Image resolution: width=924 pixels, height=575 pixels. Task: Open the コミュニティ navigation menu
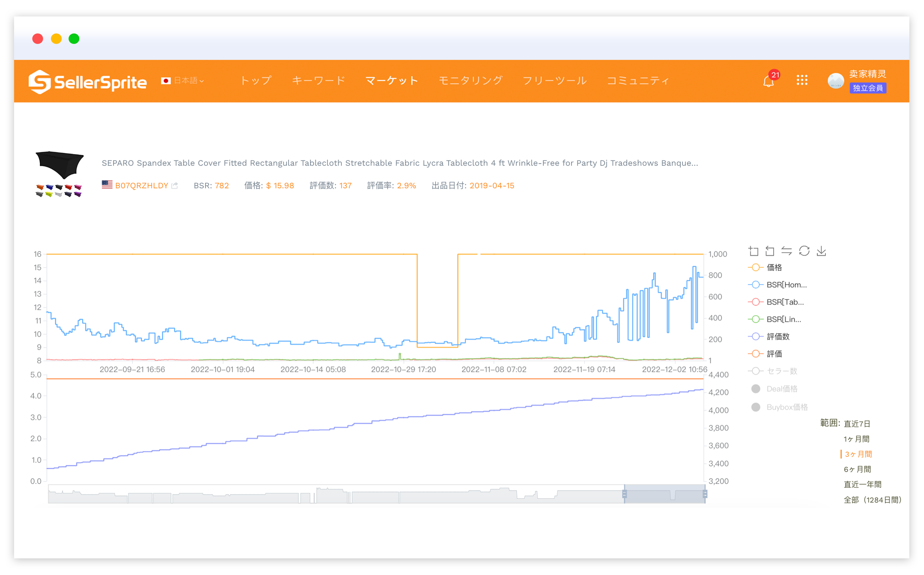pyautogui.click(x=638, y=81)
